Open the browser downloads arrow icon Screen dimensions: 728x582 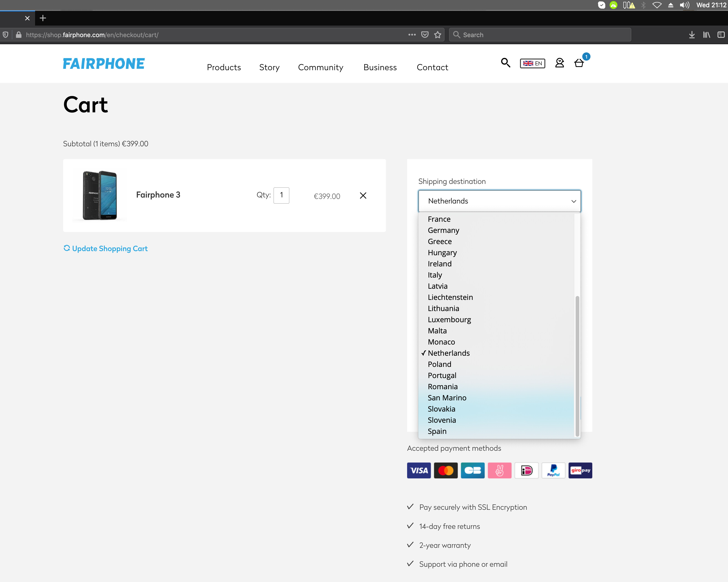pos(692,35)
